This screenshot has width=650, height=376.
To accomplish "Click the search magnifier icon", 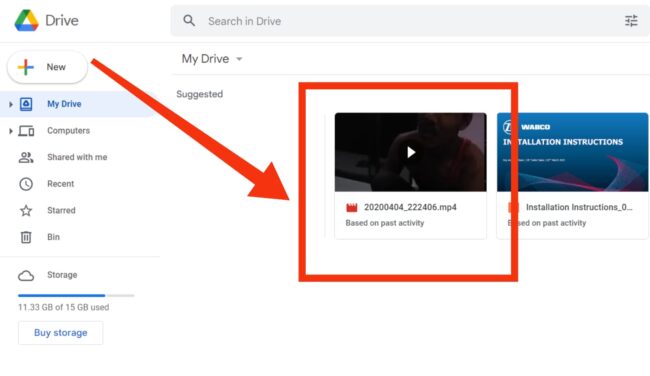I will click(x=189, y=21).
